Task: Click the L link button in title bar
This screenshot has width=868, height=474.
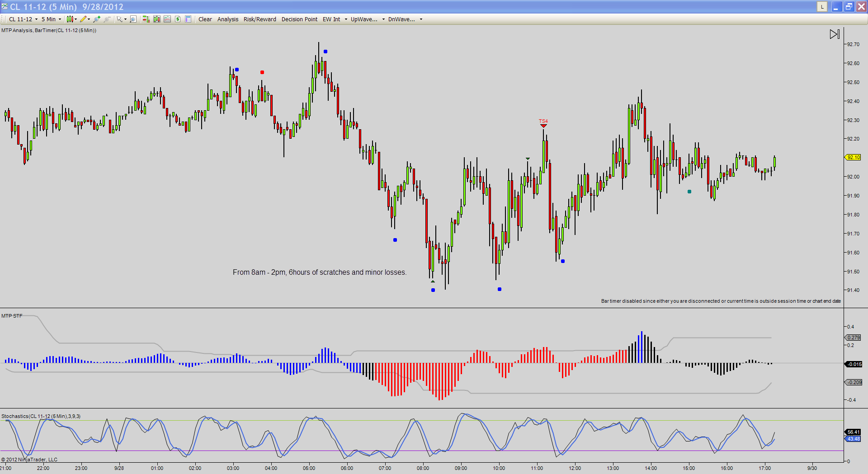Action: point(822,6)
